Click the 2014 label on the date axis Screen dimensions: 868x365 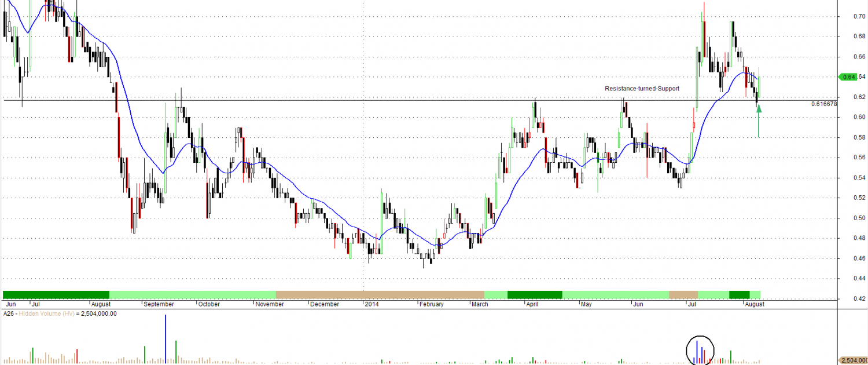point(372,304)
